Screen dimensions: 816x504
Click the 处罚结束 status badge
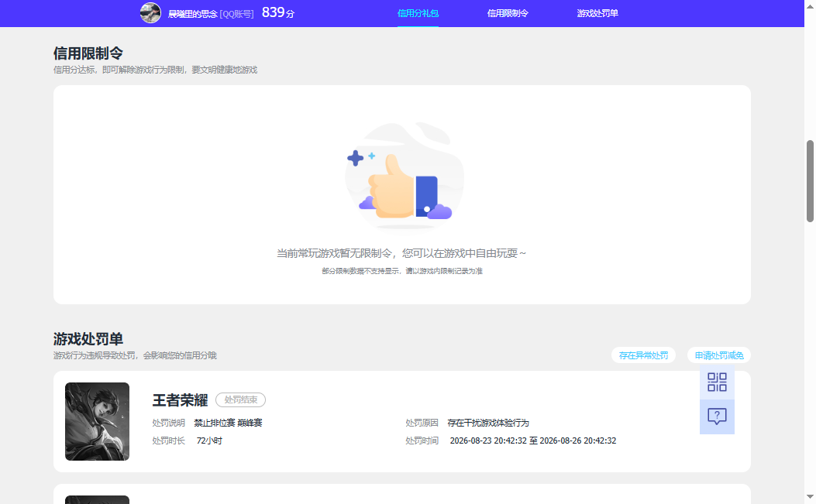point(240,399)
